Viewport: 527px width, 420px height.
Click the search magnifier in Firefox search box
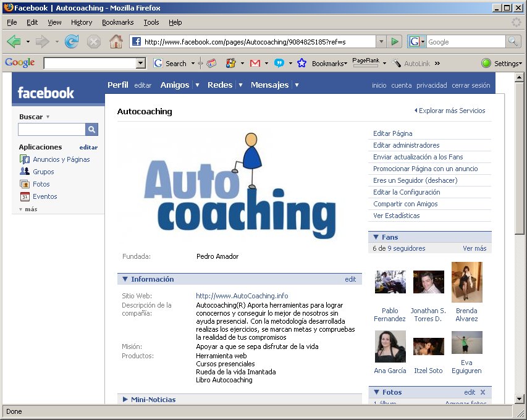point(513,41)
